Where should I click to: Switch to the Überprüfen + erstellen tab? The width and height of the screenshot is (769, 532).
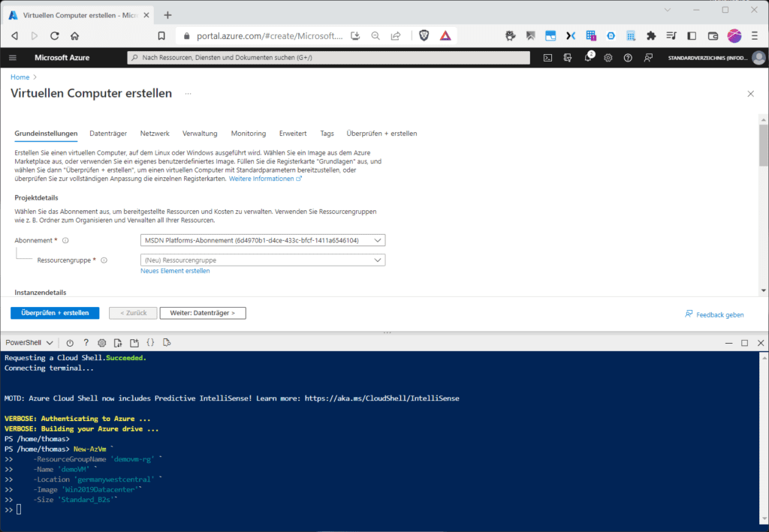[x=382, y=134]
